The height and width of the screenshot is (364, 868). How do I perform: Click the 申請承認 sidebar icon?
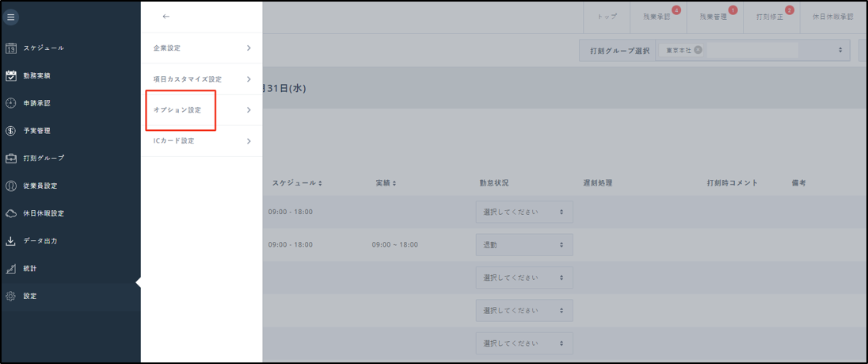[x=11, y=103]
